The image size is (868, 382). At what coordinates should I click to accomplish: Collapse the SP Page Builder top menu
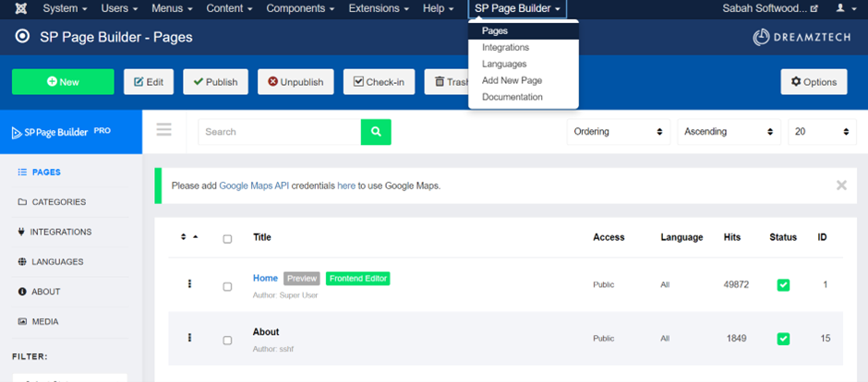tap(517, 8)
